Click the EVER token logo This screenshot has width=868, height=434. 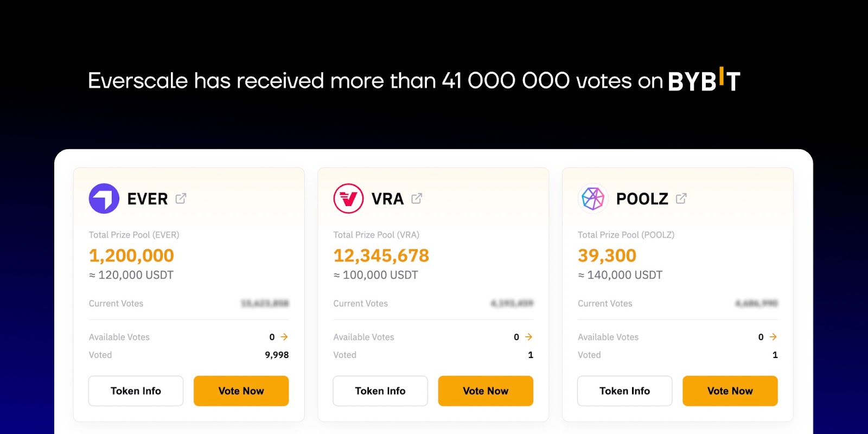coord(104,199)
